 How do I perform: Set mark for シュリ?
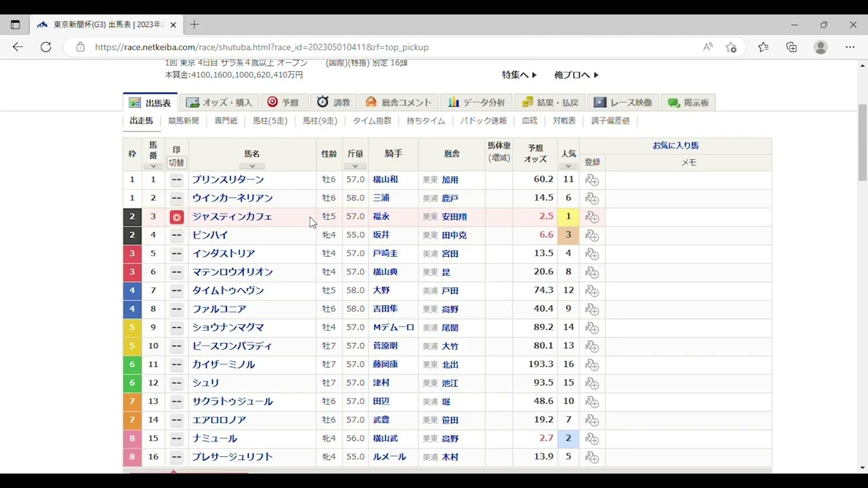pyautogui.click(x=176, y=383)
